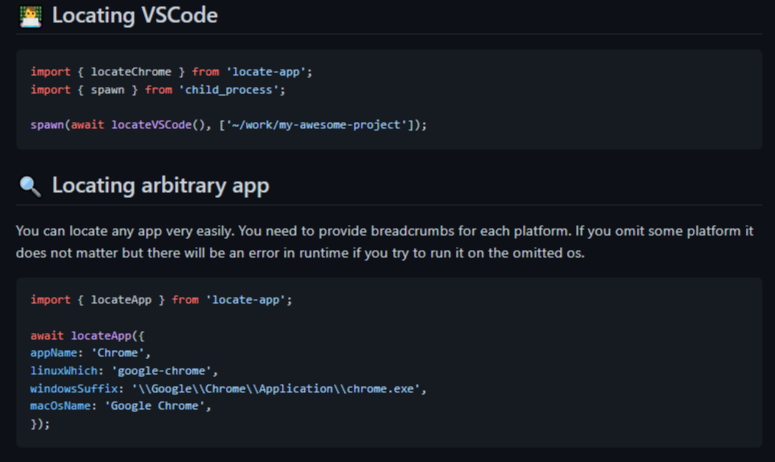Click the appName: 'Chrome' line

click(90, 353)
